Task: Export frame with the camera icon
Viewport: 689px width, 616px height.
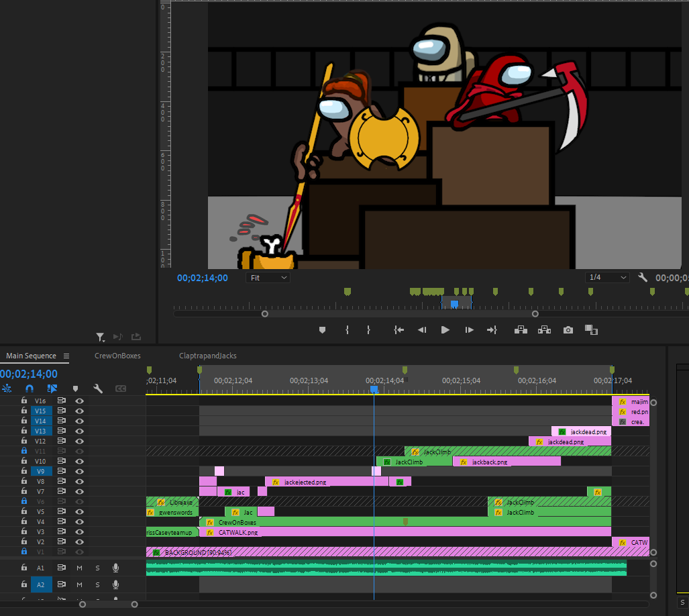Action: pos(568,330)
